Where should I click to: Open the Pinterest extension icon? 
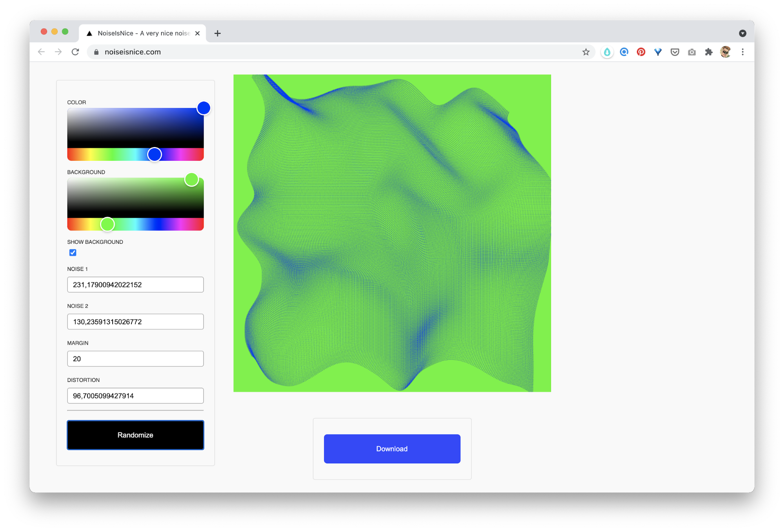pyautogui.click(x=641, y=52)
